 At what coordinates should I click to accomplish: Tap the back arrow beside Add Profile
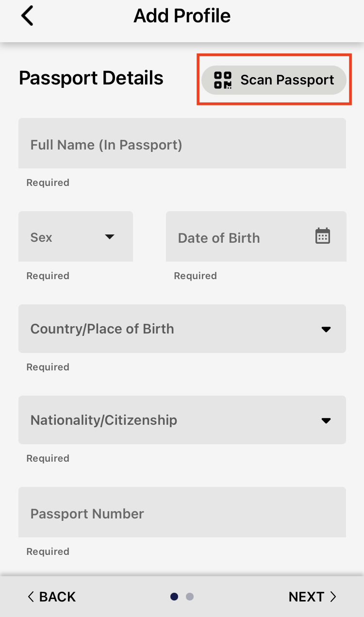tap(27, 16)
